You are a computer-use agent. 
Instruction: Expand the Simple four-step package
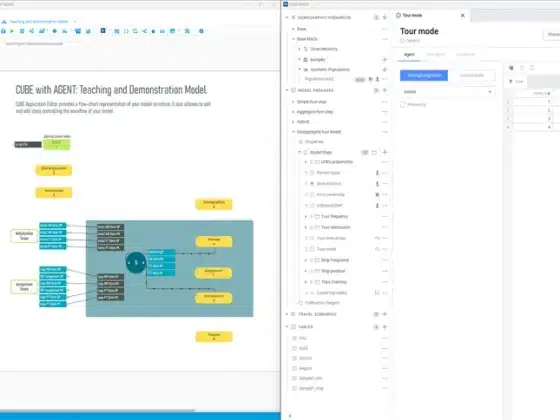(294, 102)
